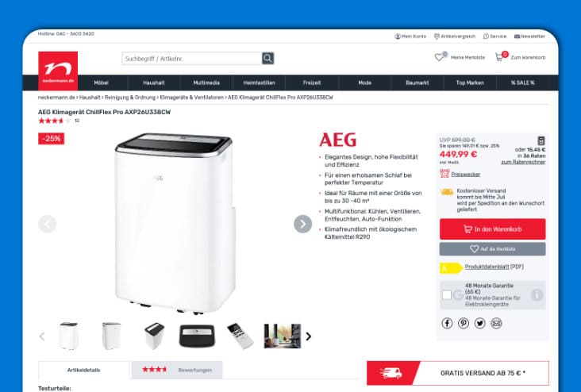Click the search magnifier icon
581x392 pixels.
coord(268,58)
